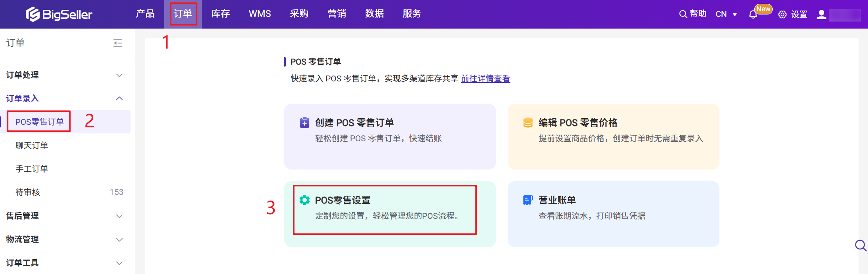Screen dimensions: 868x274
Task: Click the magnifier icon beside 帮助
Action: 683,14
